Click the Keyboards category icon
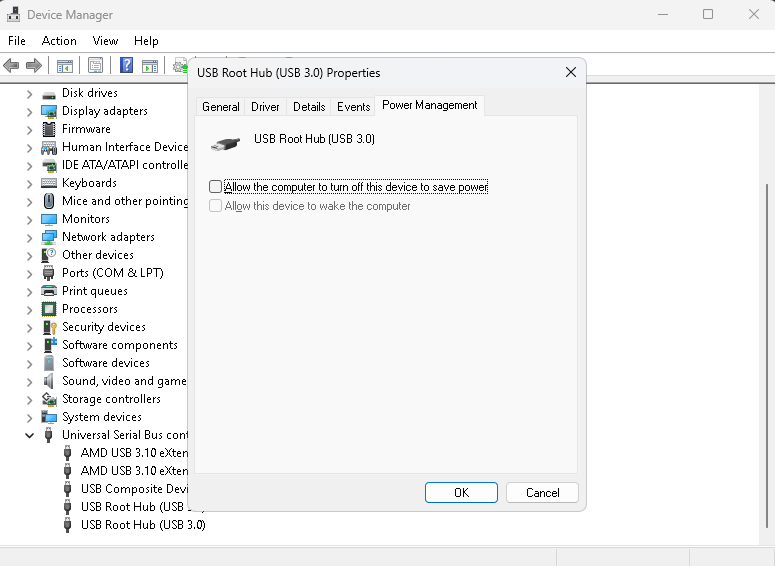 tap(48, 183)
